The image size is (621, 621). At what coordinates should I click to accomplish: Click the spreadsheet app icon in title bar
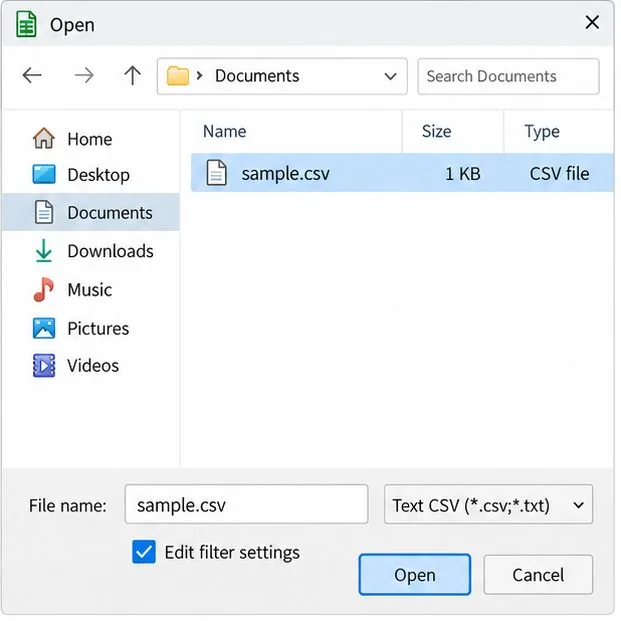pos(26,25)
